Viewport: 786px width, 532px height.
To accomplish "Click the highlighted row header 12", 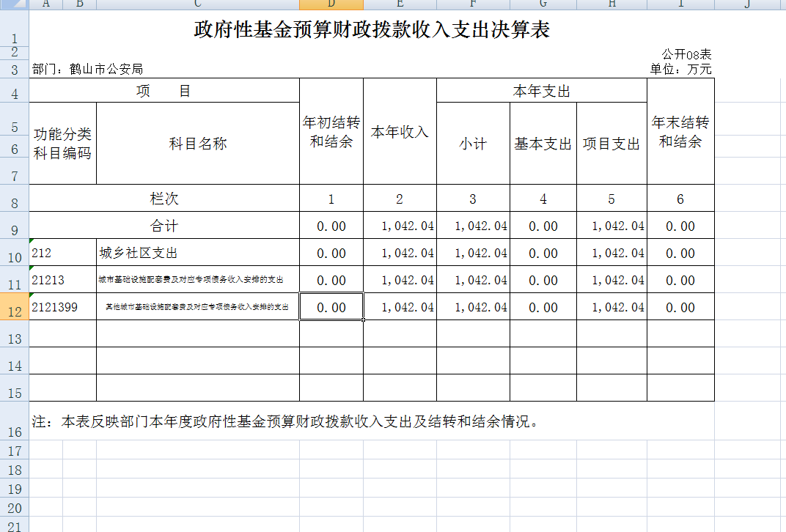I will (x=15, y=306).
